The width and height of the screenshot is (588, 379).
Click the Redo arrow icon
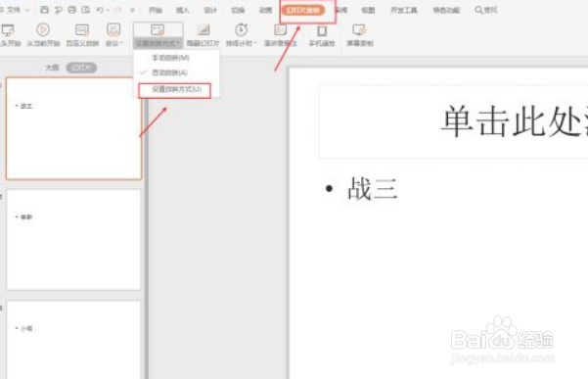tap(117, 10)
